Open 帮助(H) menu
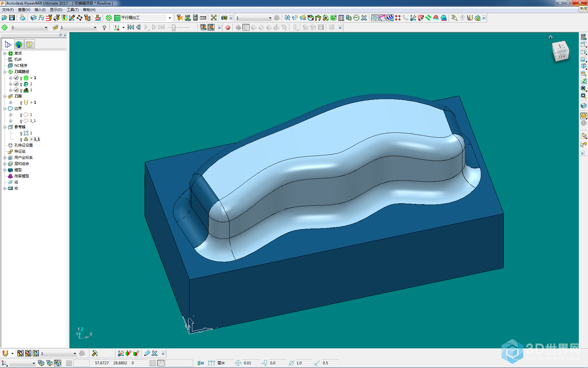The width and height of the screenshot is (588, 368). 89,10
